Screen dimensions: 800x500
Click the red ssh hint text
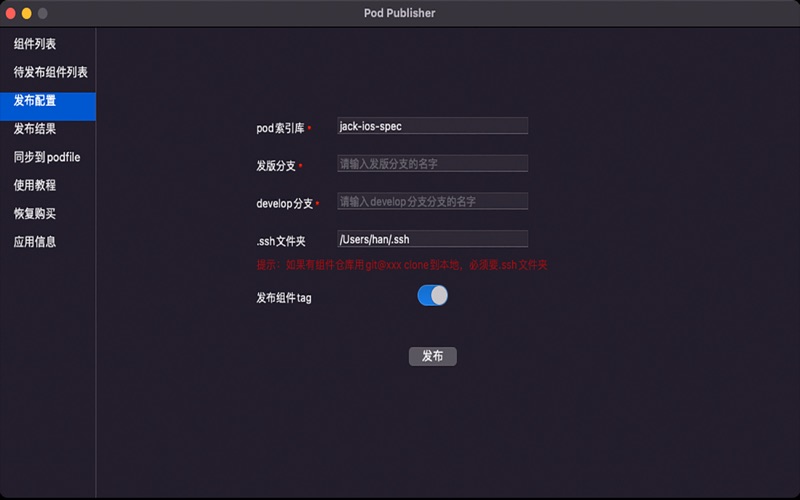402,265
